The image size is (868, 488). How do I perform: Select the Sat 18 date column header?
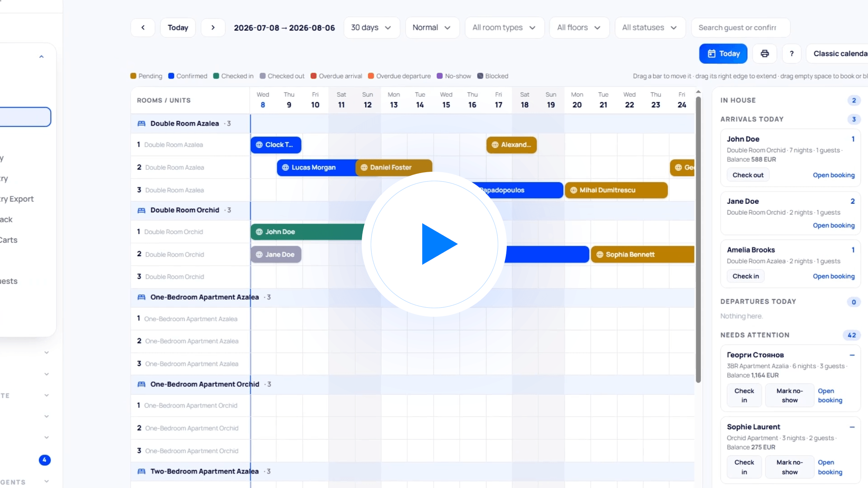click(524, 100)
